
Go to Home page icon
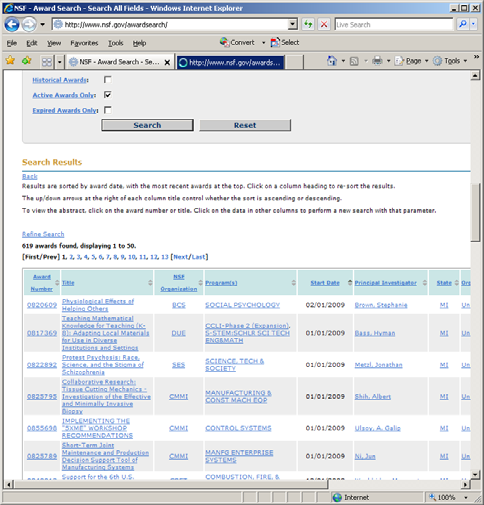(x=332, y=61)
